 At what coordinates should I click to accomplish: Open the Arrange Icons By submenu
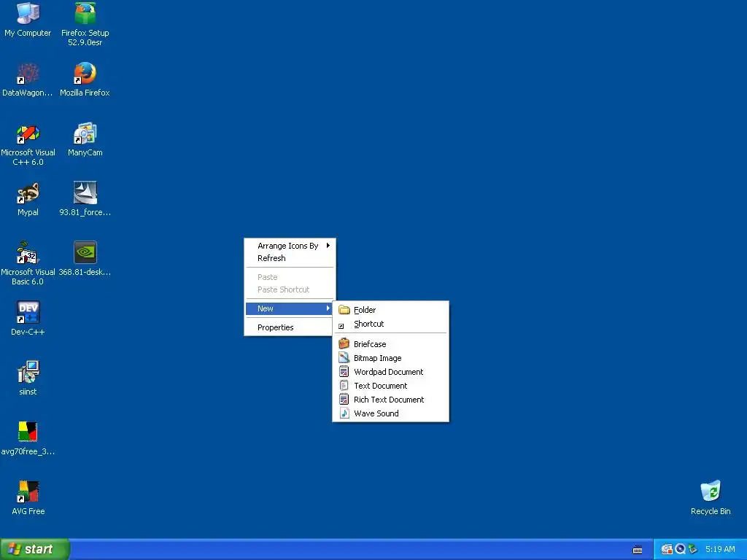(x=290, y=246)
